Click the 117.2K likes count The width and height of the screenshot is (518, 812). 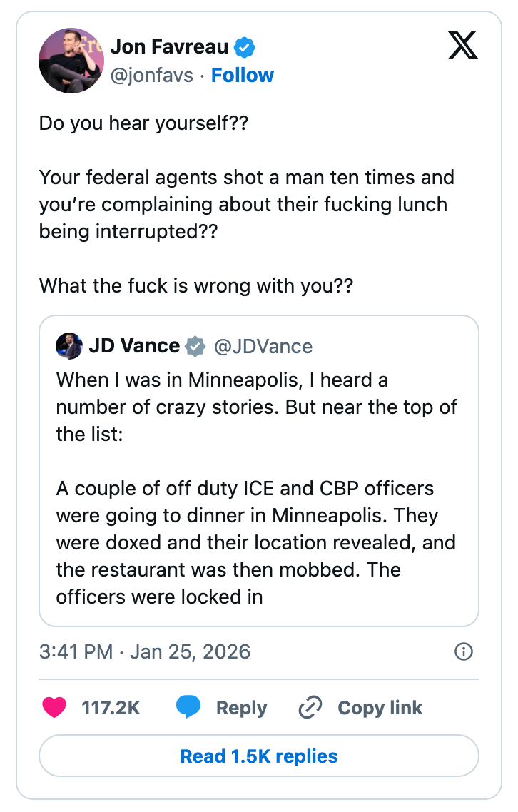111,708
